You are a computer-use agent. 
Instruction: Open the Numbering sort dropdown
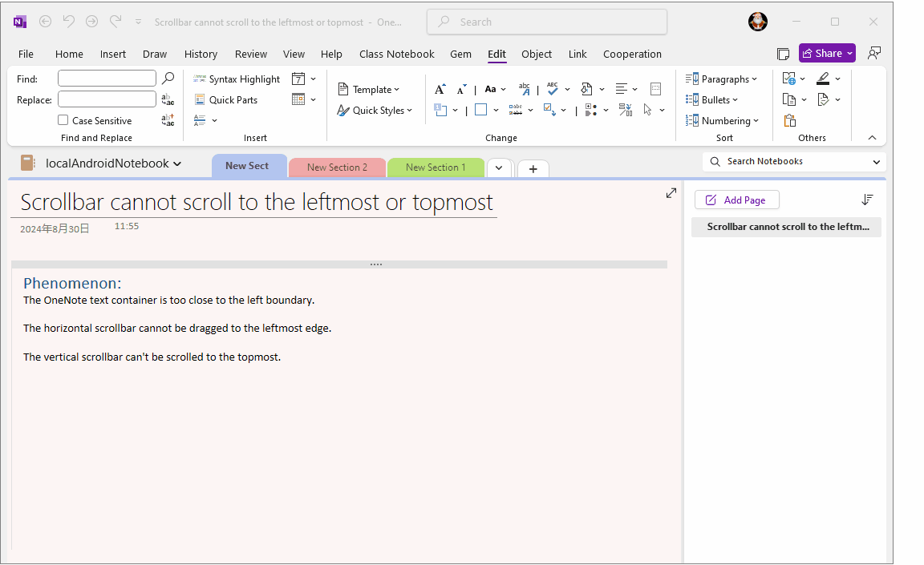coord(723,121)
